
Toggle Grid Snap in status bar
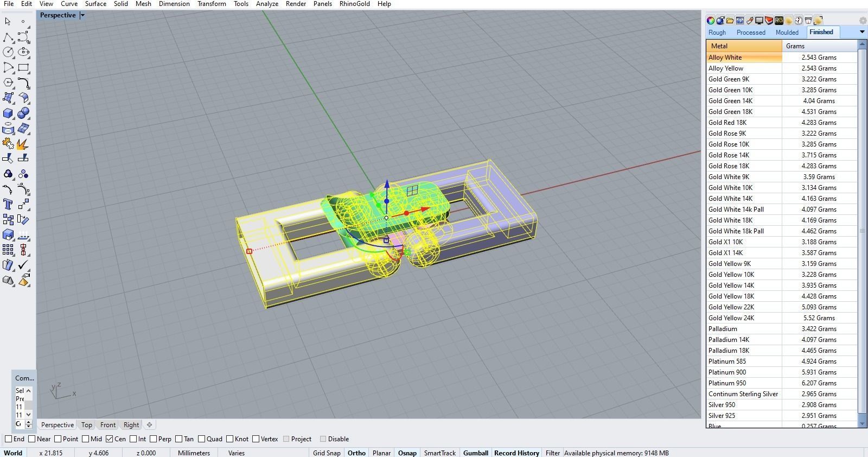coord(327,453)
